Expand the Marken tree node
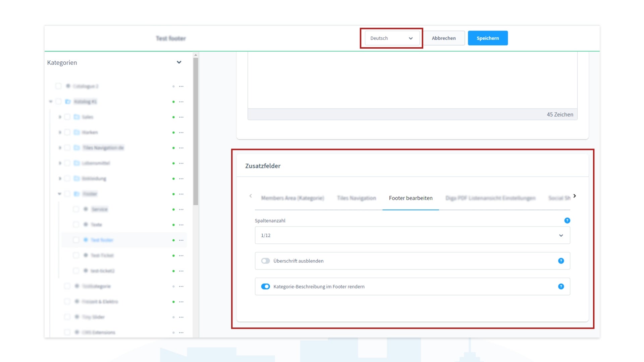644x362 pixels. pos(60,132)
